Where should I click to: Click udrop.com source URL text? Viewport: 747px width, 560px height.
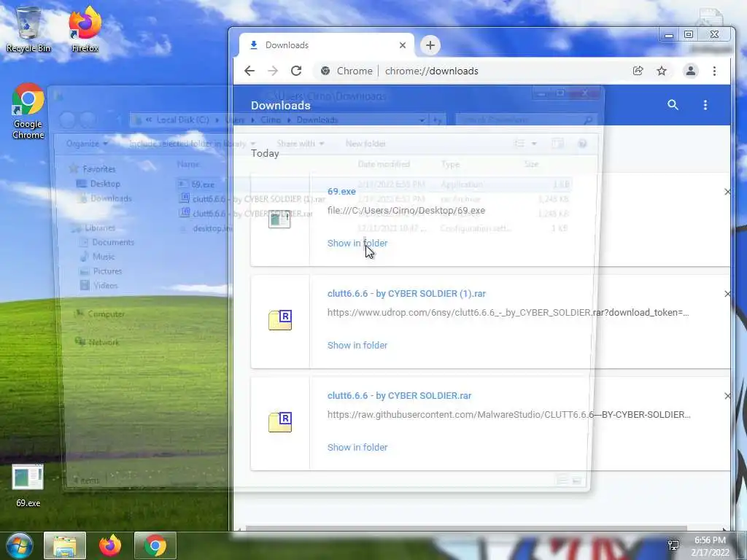coord(508,313)
